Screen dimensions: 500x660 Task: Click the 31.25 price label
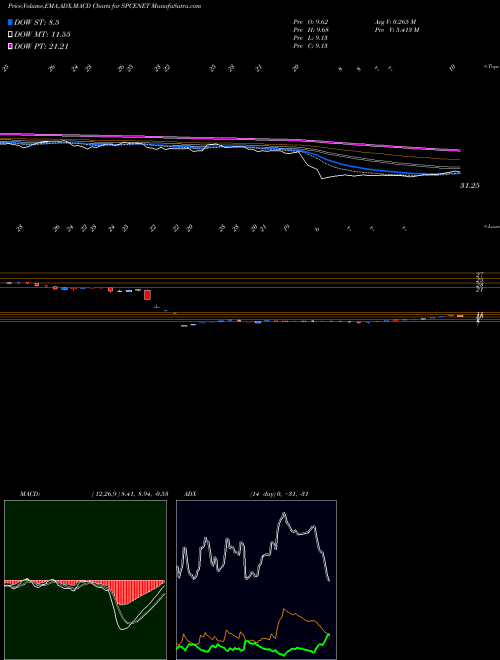470,185
